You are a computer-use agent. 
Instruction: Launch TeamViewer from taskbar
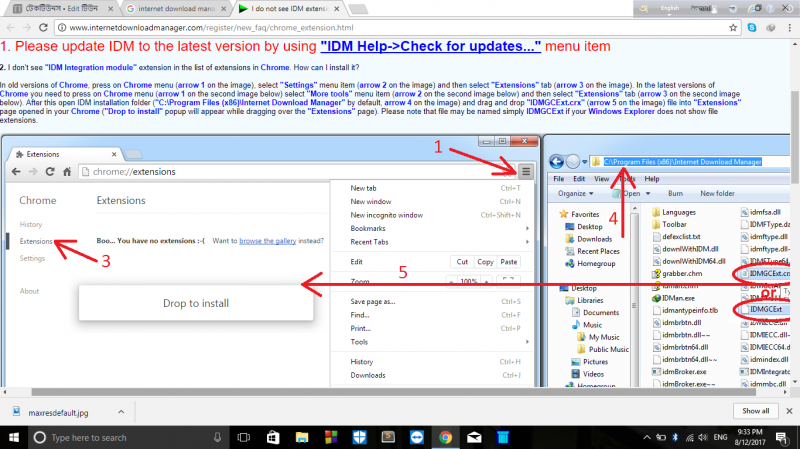(x=417, y=437)
